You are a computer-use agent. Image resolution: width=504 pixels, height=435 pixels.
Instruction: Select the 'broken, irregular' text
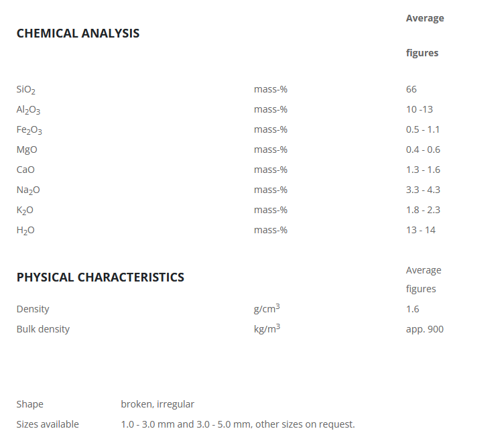[x=157, y=404]
